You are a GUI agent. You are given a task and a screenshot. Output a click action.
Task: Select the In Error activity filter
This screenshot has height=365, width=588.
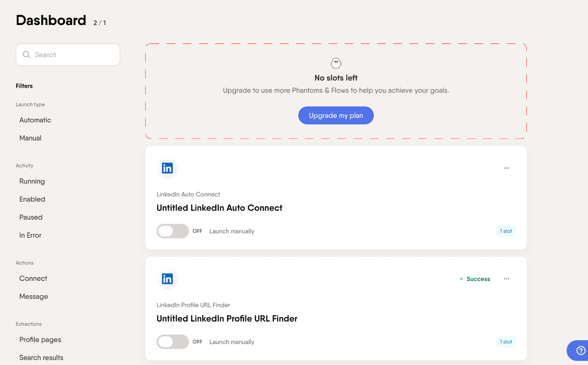(31, 235)
